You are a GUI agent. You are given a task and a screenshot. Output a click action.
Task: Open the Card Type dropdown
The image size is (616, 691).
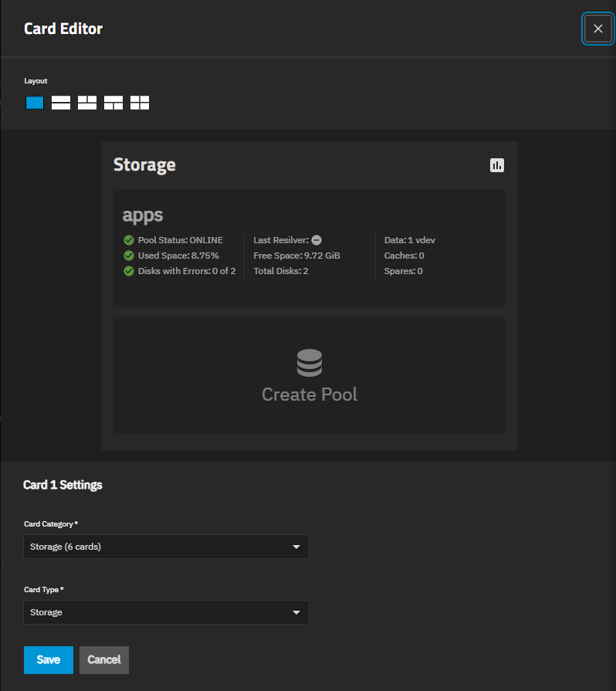[x=166, y=612]
